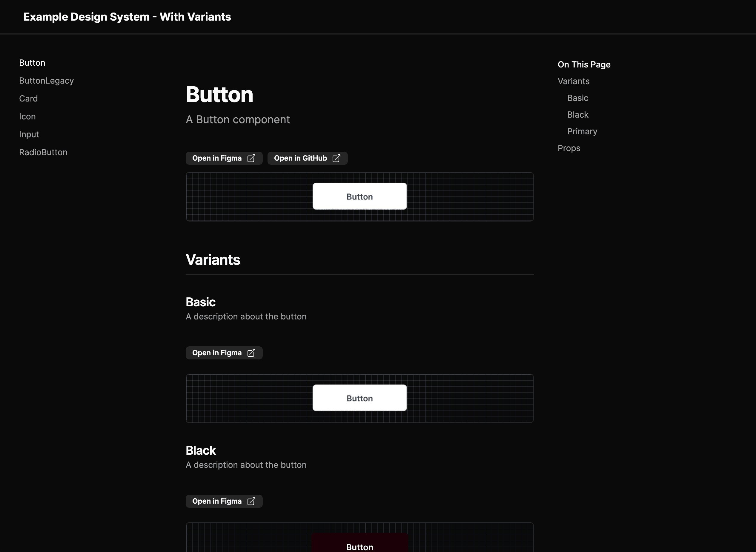Jump to the Primary variant section
The image size is (756, 552).
(x=582, y=131)
